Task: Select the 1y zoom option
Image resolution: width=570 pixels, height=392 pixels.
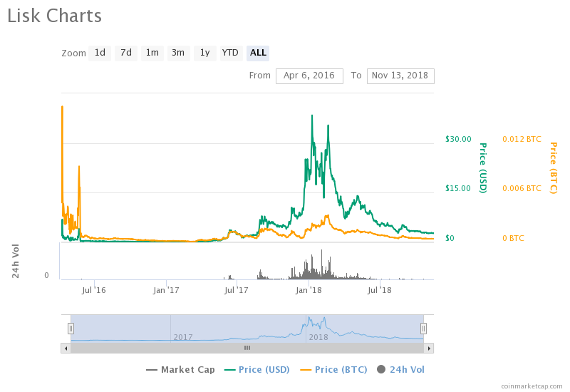Action: click(x=204, y=53)
